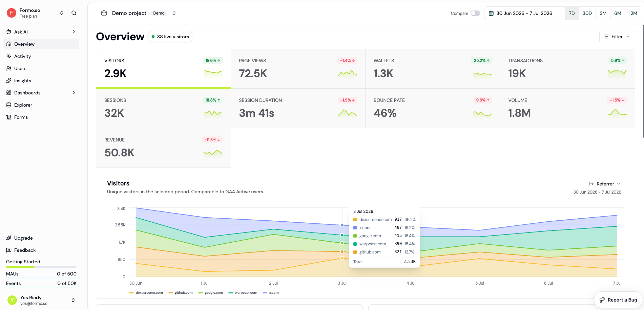
Task: Click the Feedback message icon
Action: pos(9,250)
